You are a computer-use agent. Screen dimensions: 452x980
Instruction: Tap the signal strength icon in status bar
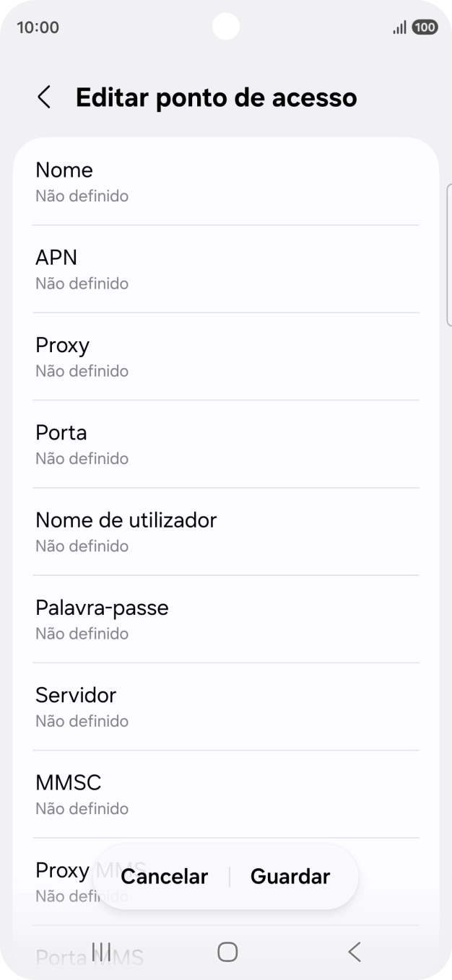click(399, 27)
